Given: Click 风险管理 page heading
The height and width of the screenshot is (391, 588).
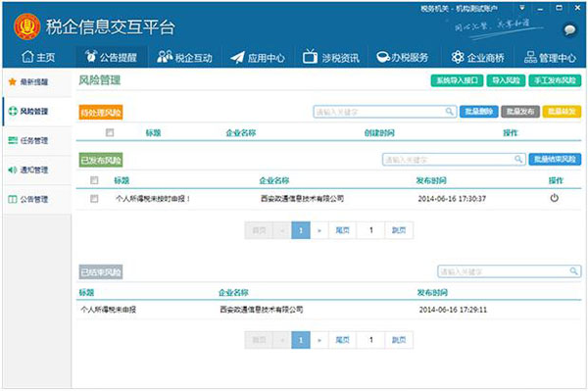Looking at the screenshot, I should click(99, 79).
